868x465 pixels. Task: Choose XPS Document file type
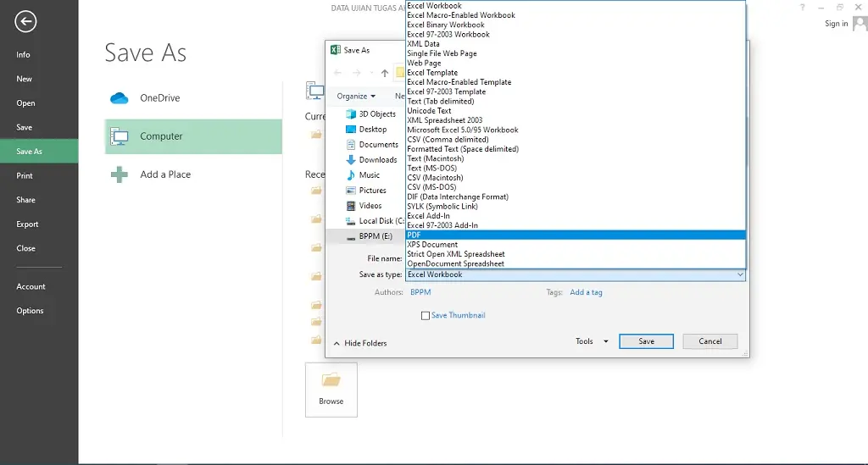(x=576, y=245)
